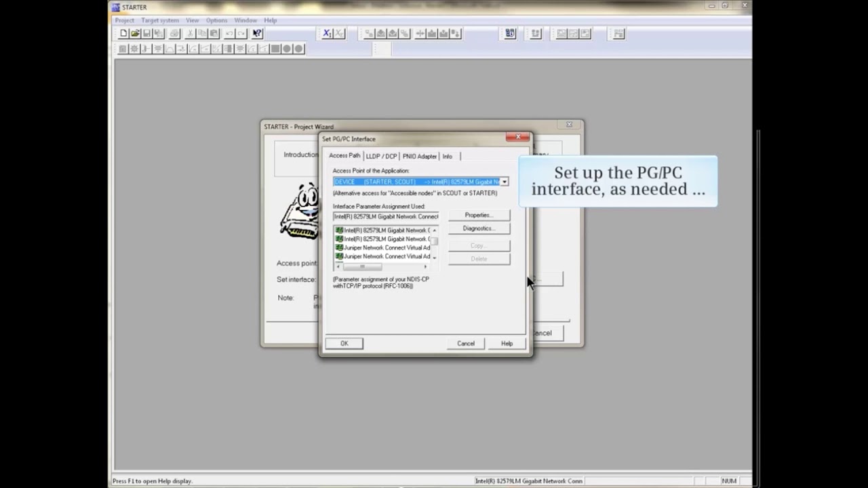The height and width of the screenshot is (488, 868).
Task: Click the blue X1 toolbar icon
Action: tap(327, 33)
